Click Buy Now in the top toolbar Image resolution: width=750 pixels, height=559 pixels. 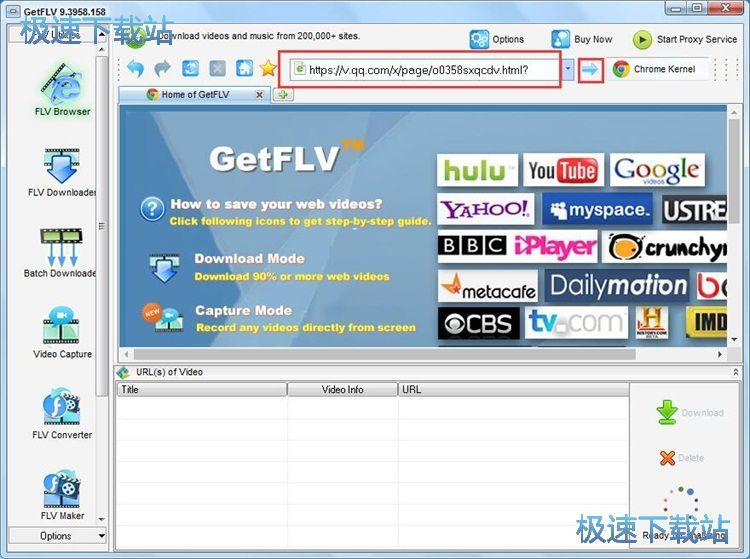tap(582, 39)
